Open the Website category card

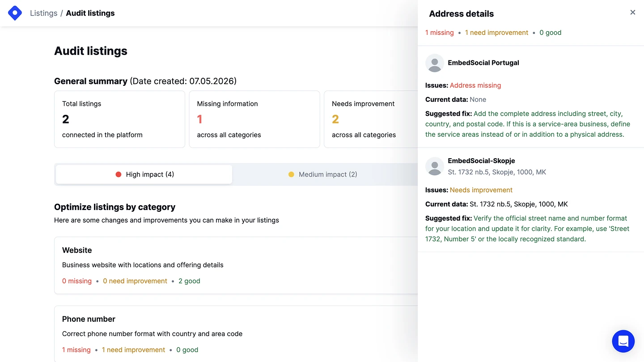tap(236, 265)
